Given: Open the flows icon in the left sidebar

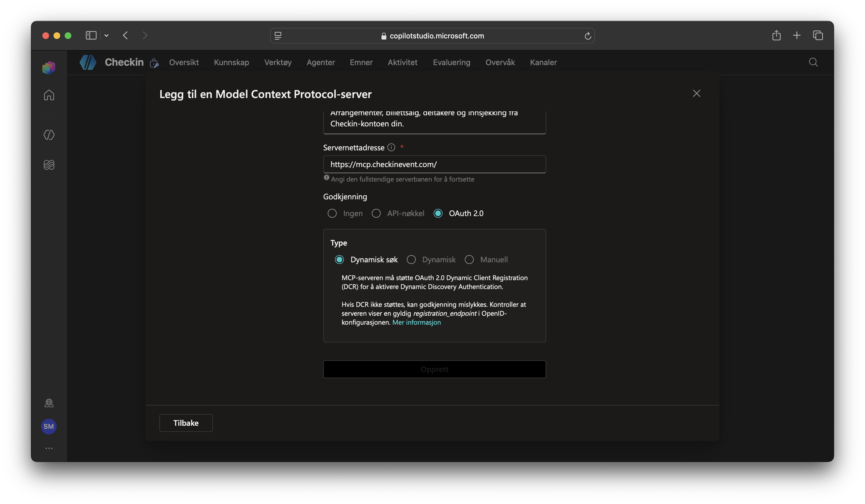Looking at the screenshot, I should (49, 165).
